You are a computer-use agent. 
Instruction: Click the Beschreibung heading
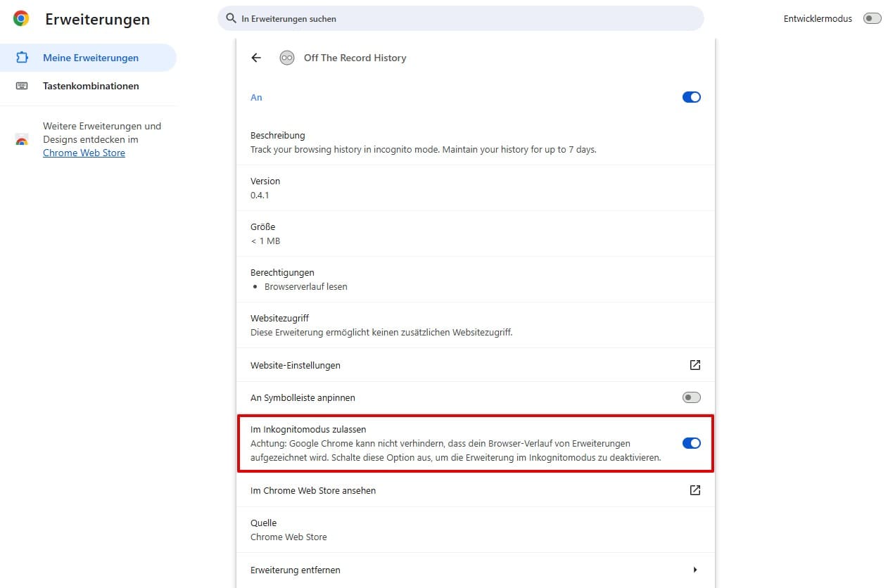click(x=278, y=135)
